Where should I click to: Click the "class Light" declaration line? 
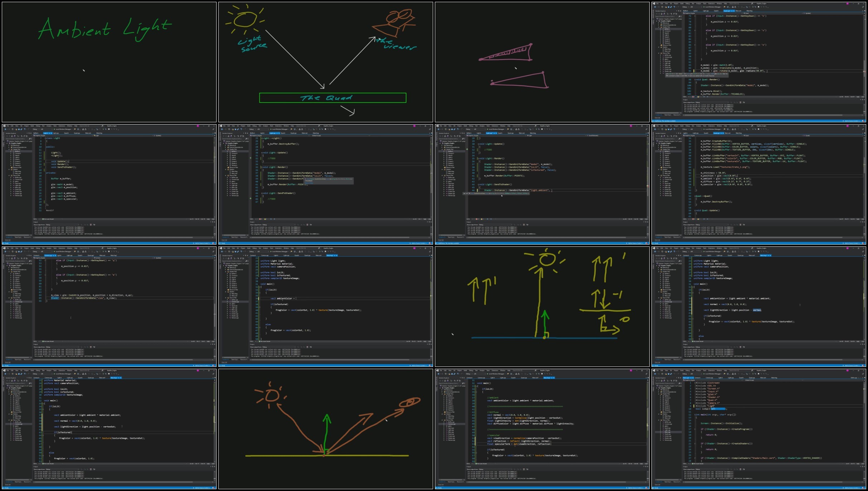(x=53, y=138)
